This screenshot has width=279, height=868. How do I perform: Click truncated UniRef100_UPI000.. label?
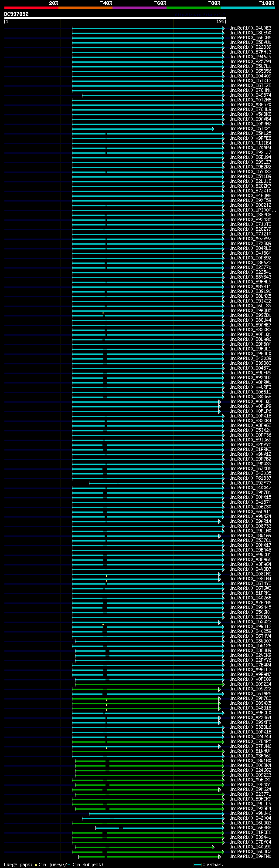click(253, 210)
